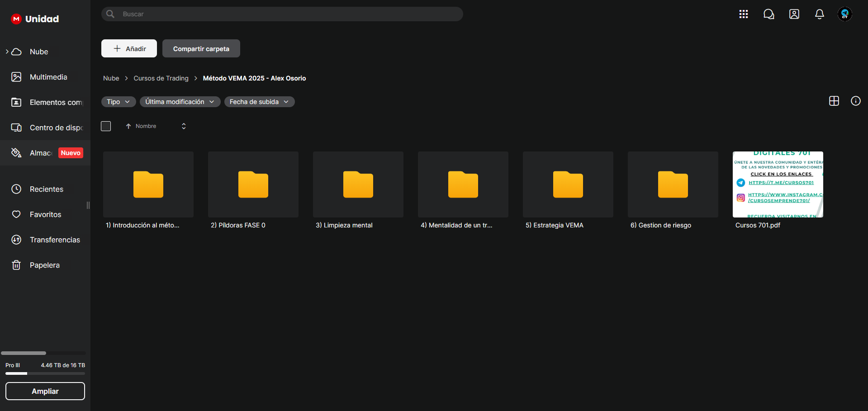Click the current folder breadcrumb Método VEMA 2025
The width and height of the screenshot is (868, 411).
pyautogui.click(x=254, y=78)
